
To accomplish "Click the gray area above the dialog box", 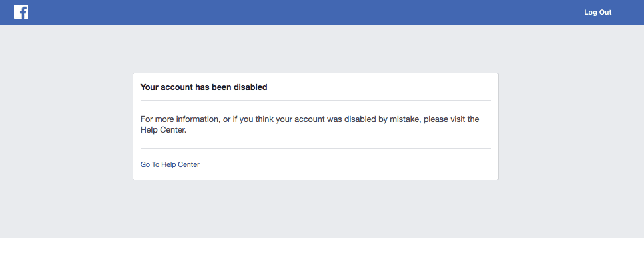I will click(x=316, y=49).
